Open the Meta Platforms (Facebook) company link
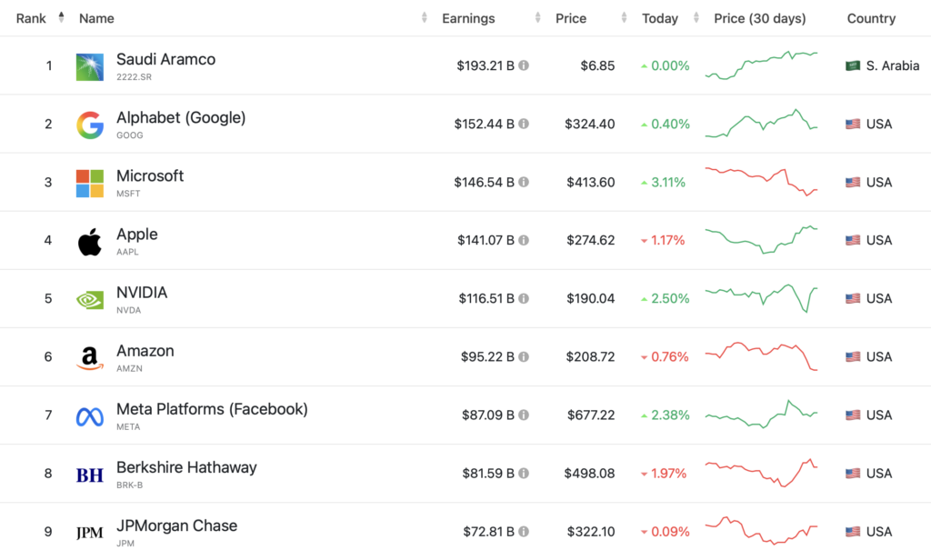This screenshot has height=560, width=931. click(212, 409)
